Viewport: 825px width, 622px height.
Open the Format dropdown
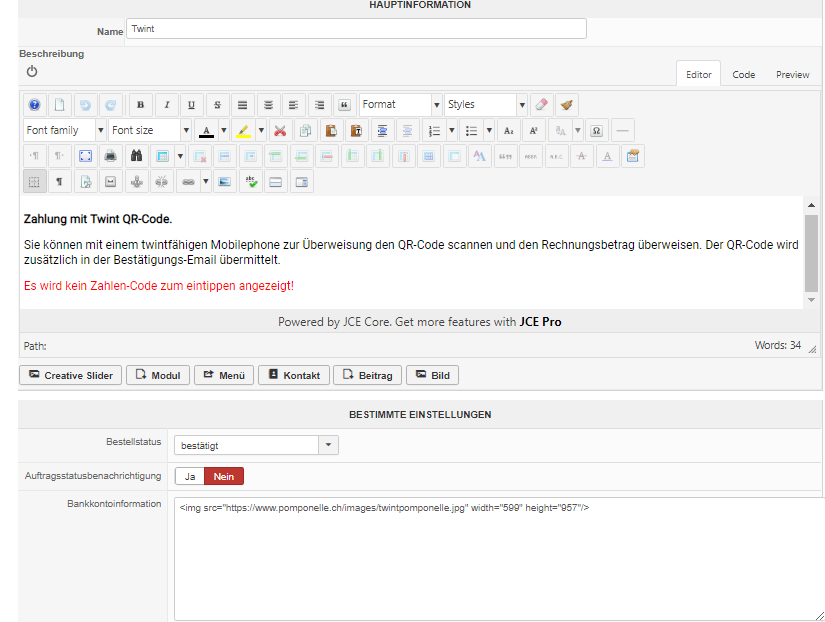400,105
